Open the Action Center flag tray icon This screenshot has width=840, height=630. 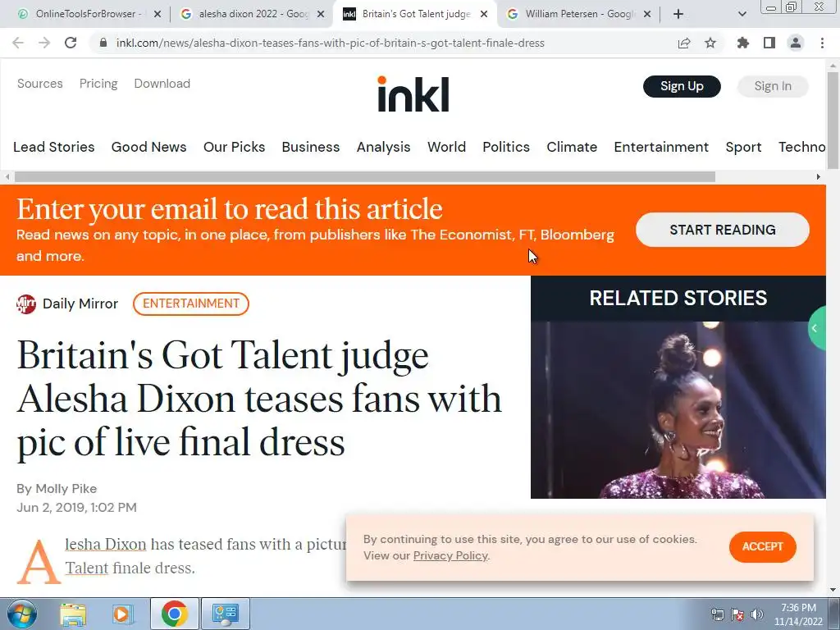[x=737, y=614]
